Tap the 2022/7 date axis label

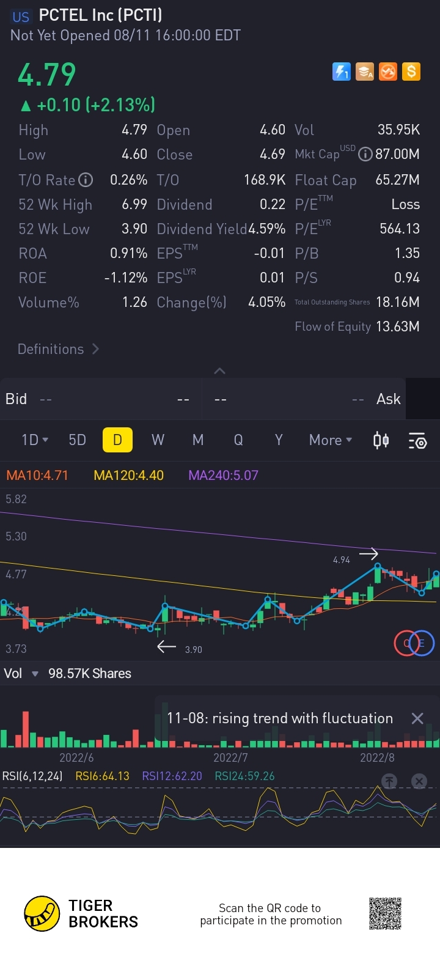pos(230,758)
